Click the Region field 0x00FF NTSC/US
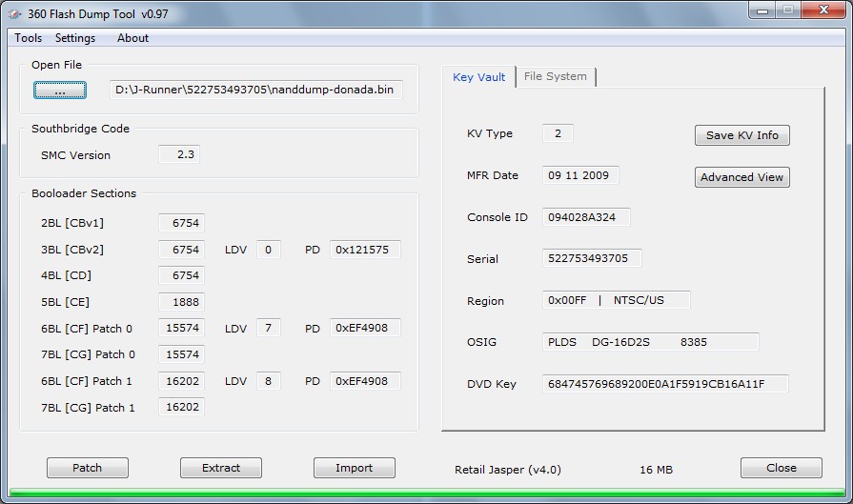 pyautogui.click(x=617, y=300)
